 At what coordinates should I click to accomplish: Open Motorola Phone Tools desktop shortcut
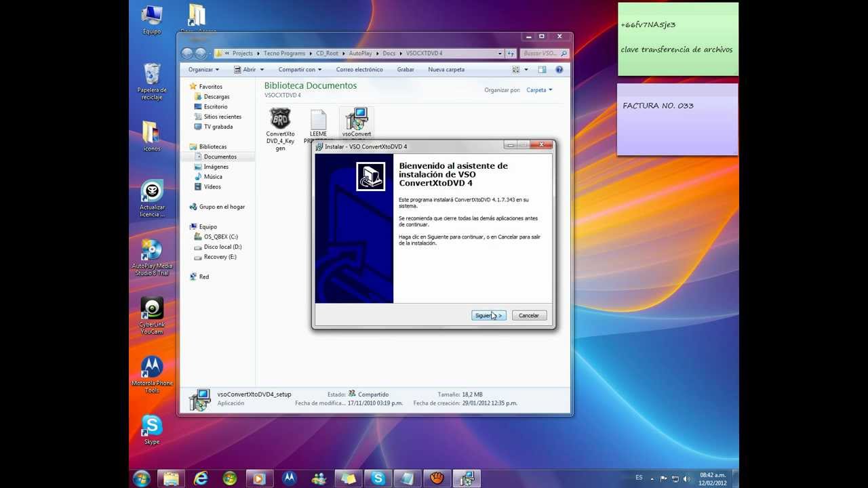(x=152, y=374)
